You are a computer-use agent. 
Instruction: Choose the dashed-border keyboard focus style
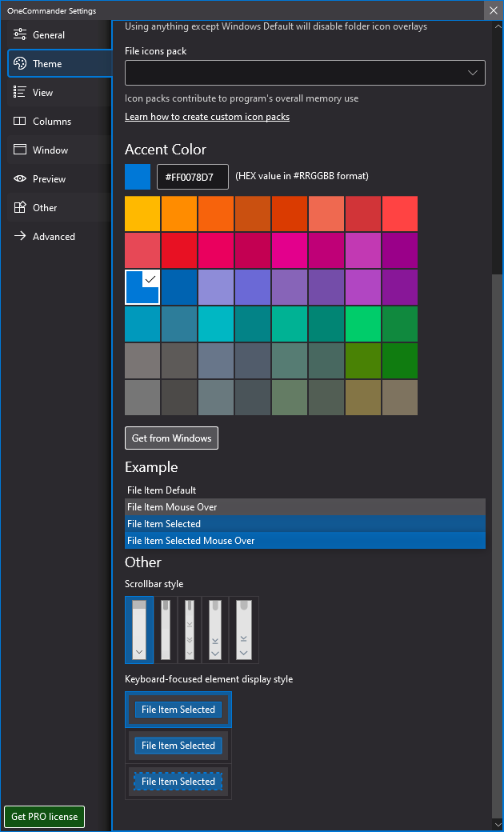[x=178, y=782]
